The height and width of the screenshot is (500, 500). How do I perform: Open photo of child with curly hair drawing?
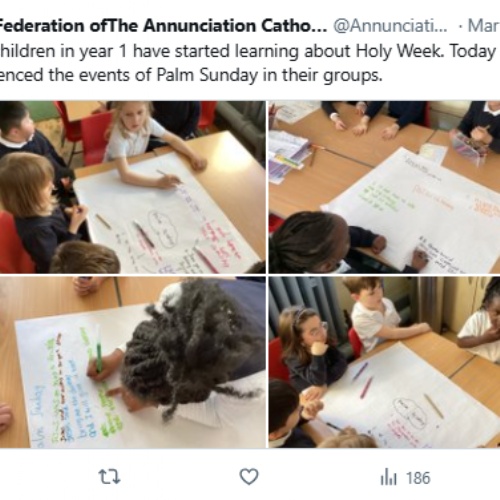coord(133,362)
